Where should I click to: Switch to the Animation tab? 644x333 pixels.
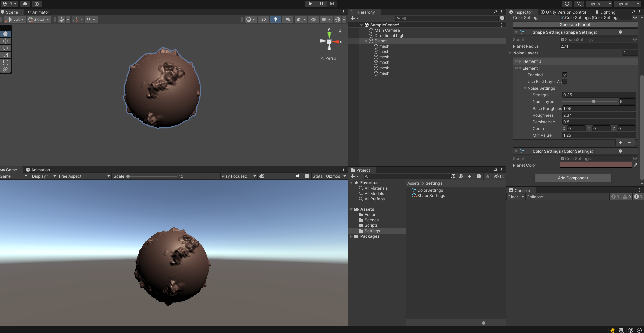(x=38, y=170)
